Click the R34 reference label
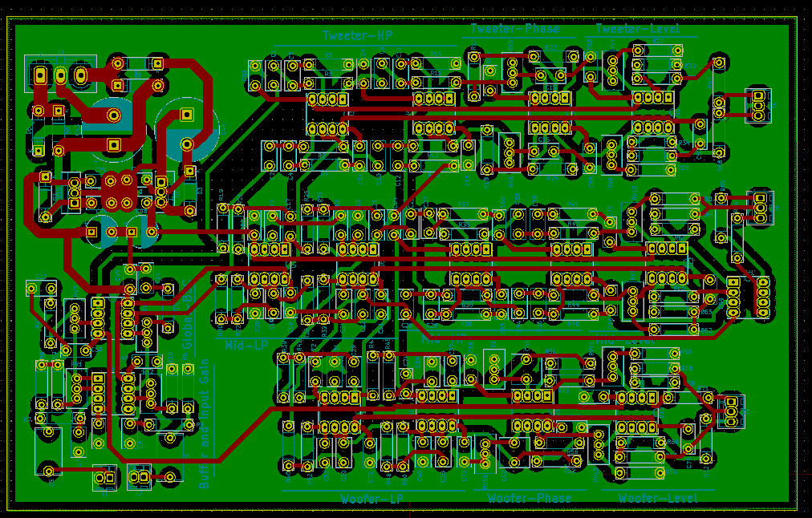 (x=683, y=142)
